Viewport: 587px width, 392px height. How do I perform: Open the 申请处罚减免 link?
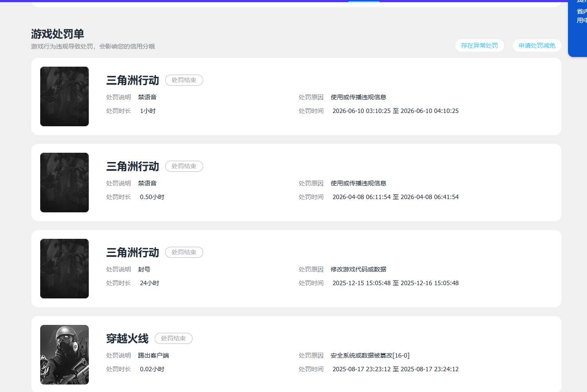537,45
